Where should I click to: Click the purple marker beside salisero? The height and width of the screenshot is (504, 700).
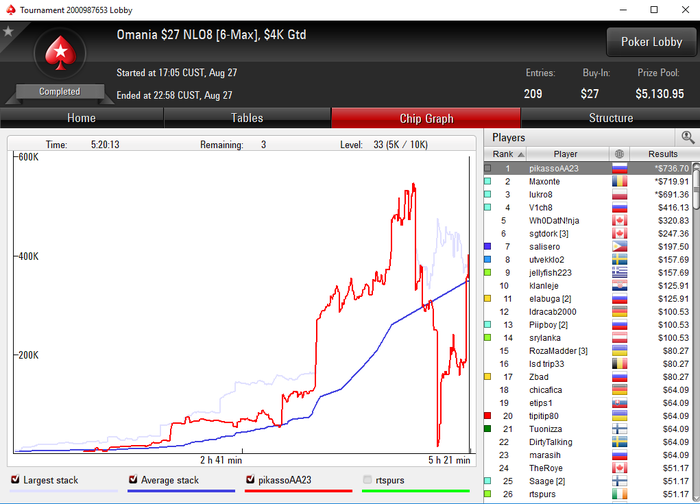pos(488,246)
